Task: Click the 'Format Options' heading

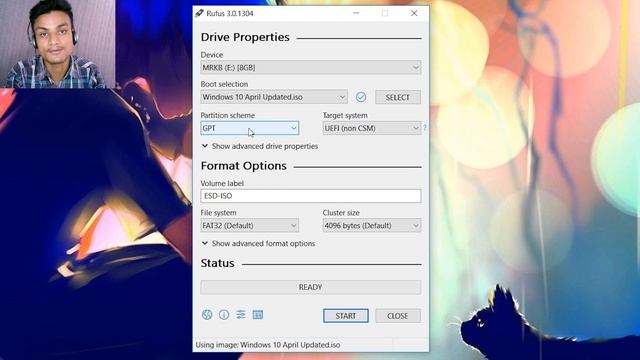Action: click(x=244, y=166)
